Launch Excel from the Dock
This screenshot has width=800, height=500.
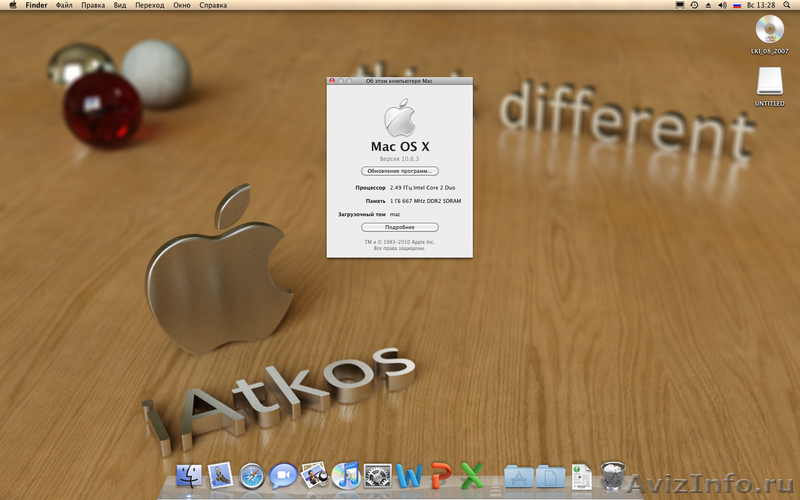click(x=472, y=476)
